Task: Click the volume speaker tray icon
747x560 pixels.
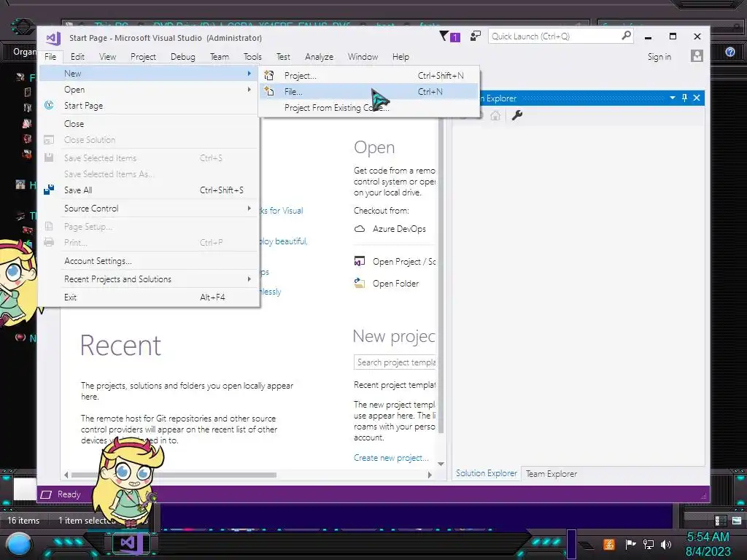Action: coord(666,544)
